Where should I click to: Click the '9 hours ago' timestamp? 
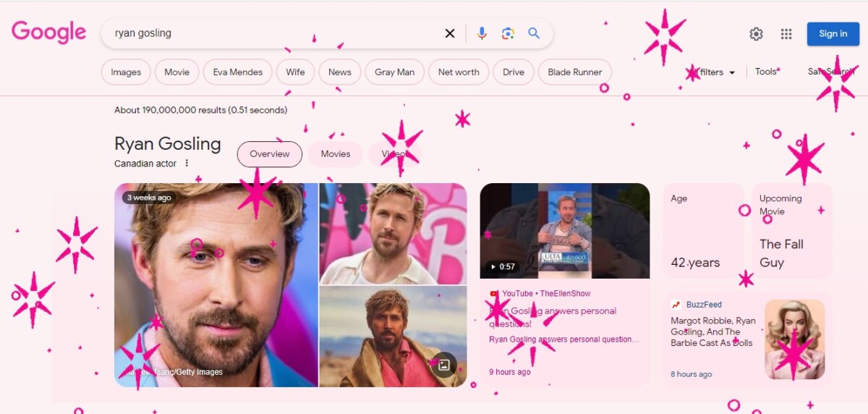coord(510,372)
